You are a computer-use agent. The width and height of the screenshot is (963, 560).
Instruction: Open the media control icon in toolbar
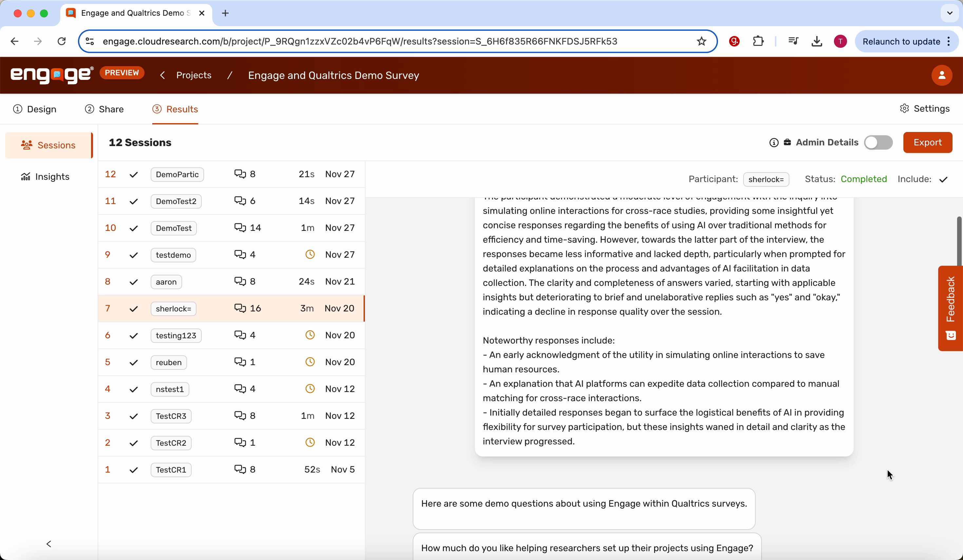pyautogui.click(x=793, y=41)
